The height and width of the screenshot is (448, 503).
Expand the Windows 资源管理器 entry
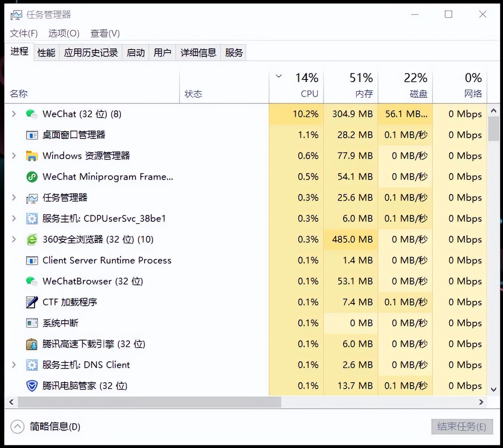tap(14, 156)
